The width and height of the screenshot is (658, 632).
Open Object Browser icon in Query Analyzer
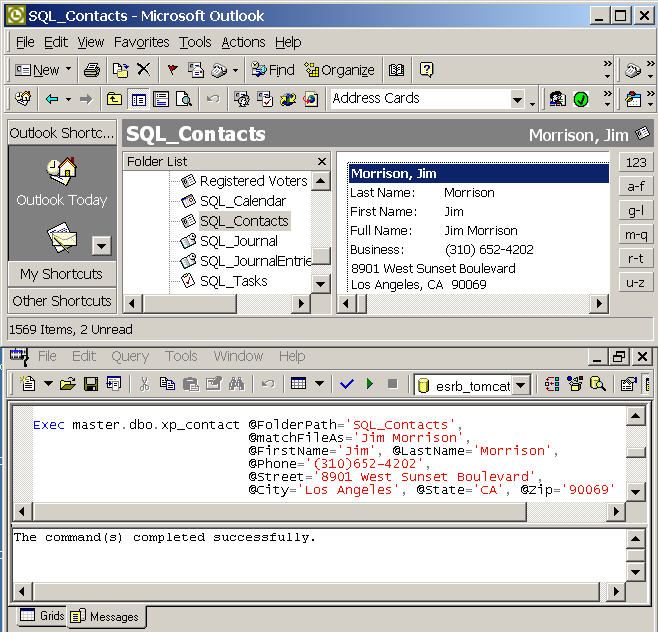(575, 384)
